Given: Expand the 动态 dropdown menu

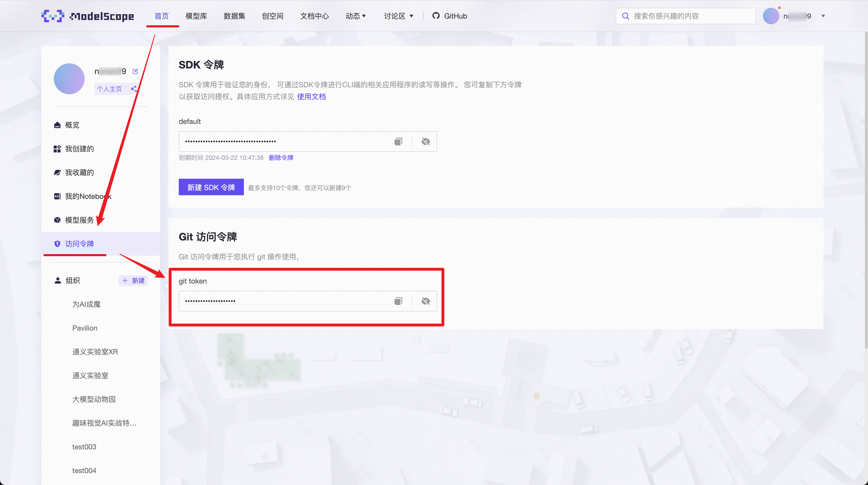Looking at the screenshot, I should [355, 16].
